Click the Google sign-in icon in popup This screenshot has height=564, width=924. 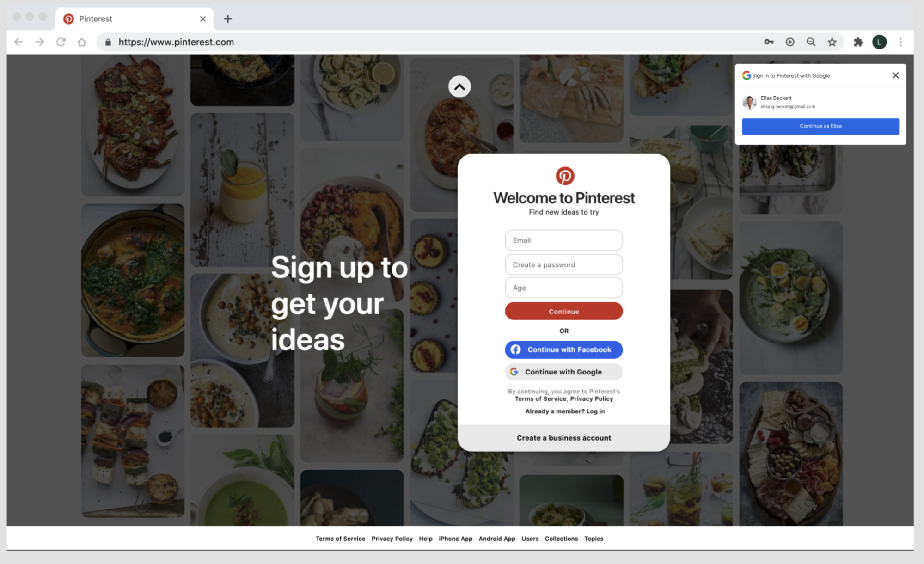(x=747, y=74)
